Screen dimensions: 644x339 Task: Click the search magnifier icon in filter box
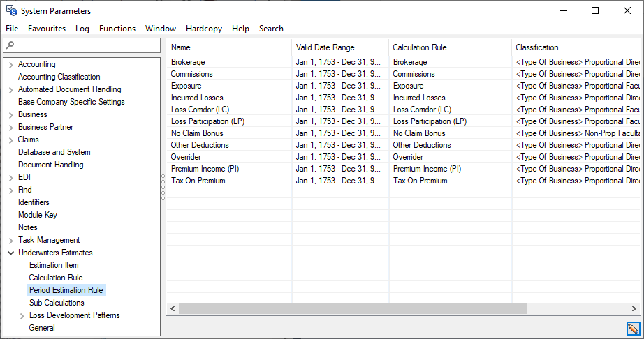click(x=9, y=45)
